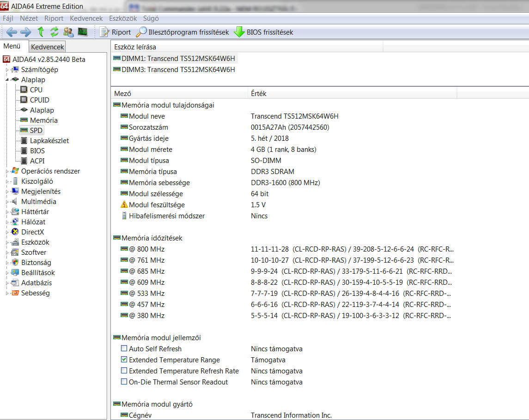The width and height of the screenshot is (529, 420).
Task: Select the Alaplap sub-item icon
Action: tap(24, 110)
